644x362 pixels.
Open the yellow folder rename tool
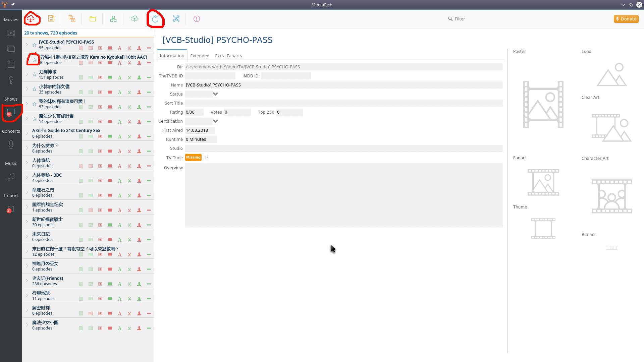pyautogui.click(x=93, y=19)
